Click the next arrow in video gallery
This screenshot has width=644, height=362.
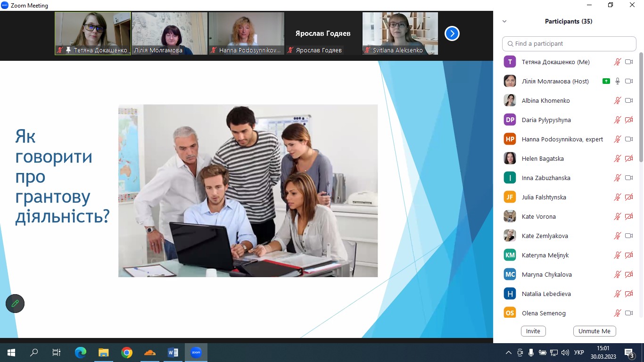(x=452, y=33)
